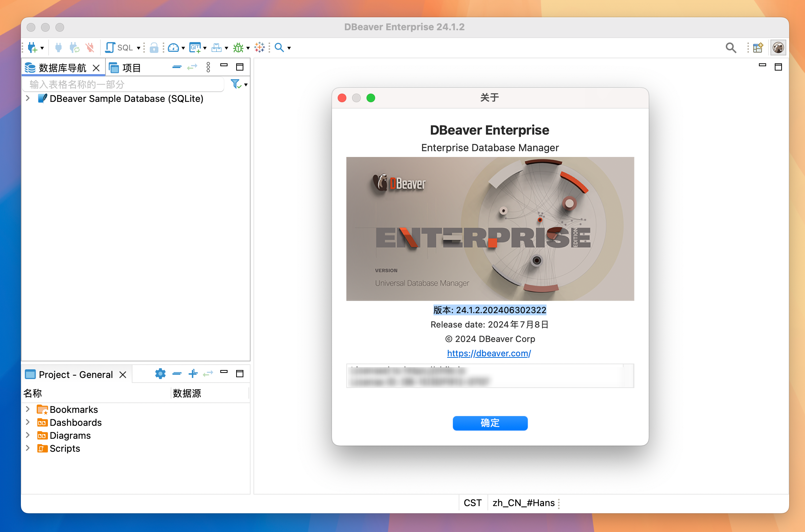This screenshot has width=805, height=532.
Task: Minimize the database navigator panel
Action: 224,66
